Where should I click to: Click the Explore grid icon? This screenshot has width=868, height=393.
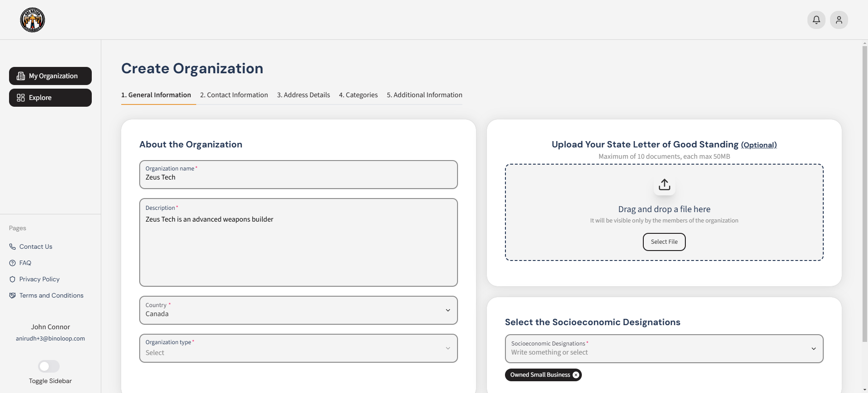(x=20, y=98)
